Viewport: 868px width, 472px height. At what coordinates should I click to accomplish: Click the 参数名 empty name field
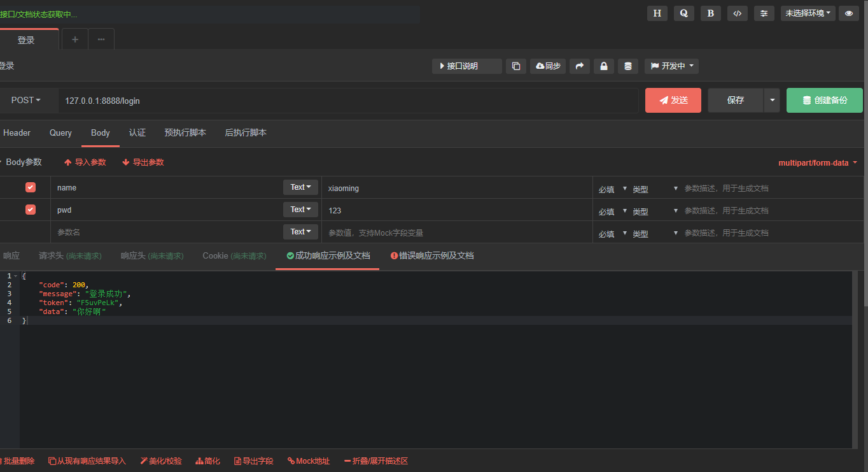[x=167, y=232]
